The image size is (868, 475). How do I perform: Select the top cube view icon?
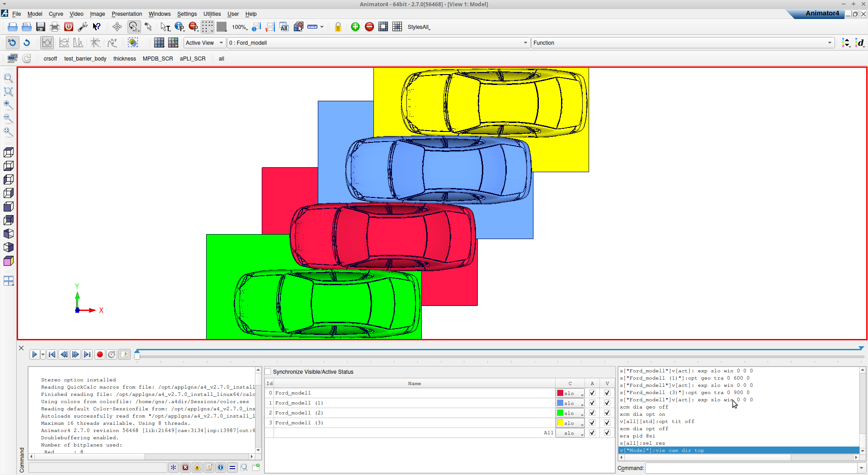pos(8,152)
